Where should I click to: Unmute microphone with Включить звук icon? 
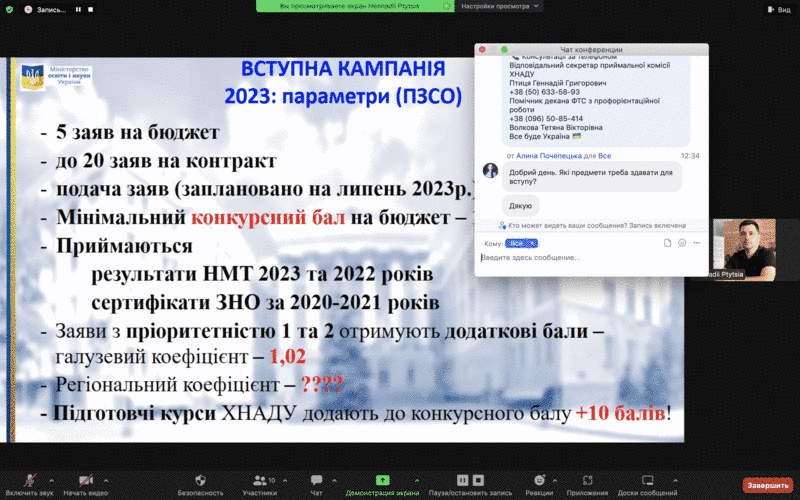pos(30,481)
